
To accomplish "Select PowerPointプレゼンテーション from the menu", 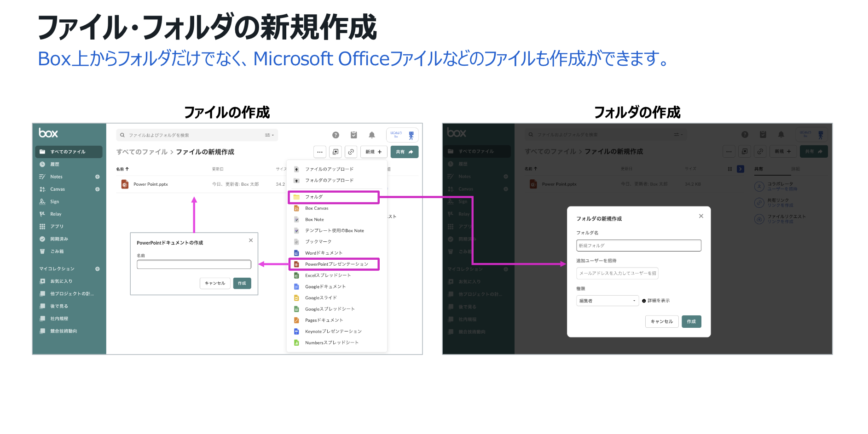I will coord(336,264).
